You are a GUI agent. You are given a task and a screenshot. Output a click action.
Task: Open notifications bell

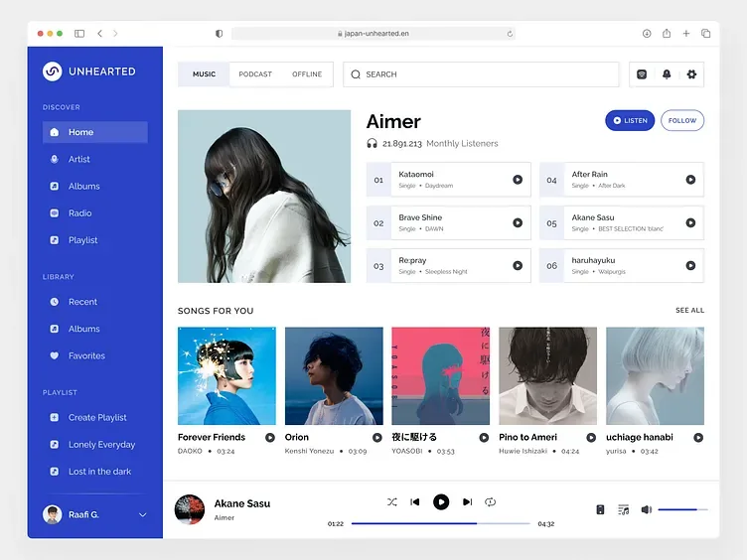point(667,74)
